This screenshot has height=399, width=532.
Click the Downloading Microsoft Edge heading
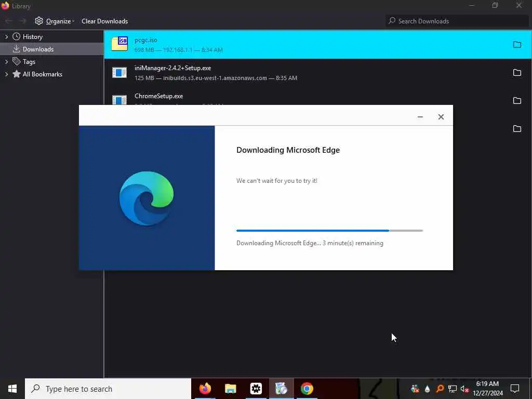pos(288,150)
